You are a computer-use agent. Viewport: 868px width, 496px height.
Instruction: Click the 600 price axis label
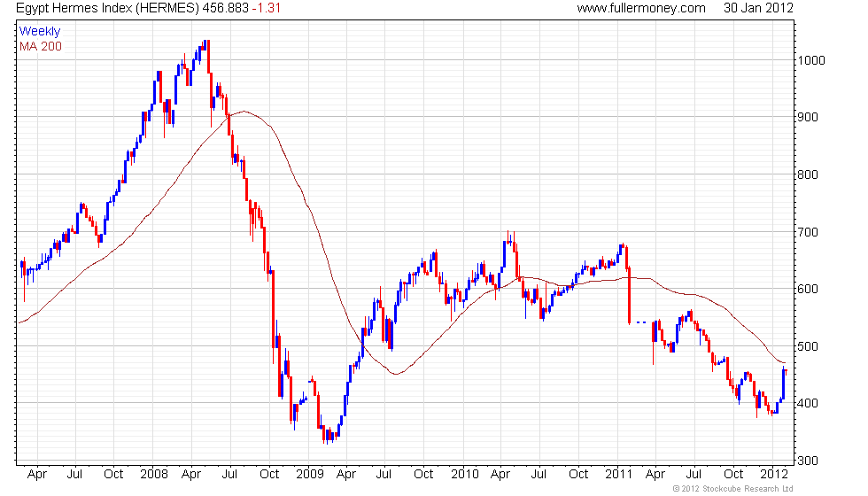click(808, 289)
